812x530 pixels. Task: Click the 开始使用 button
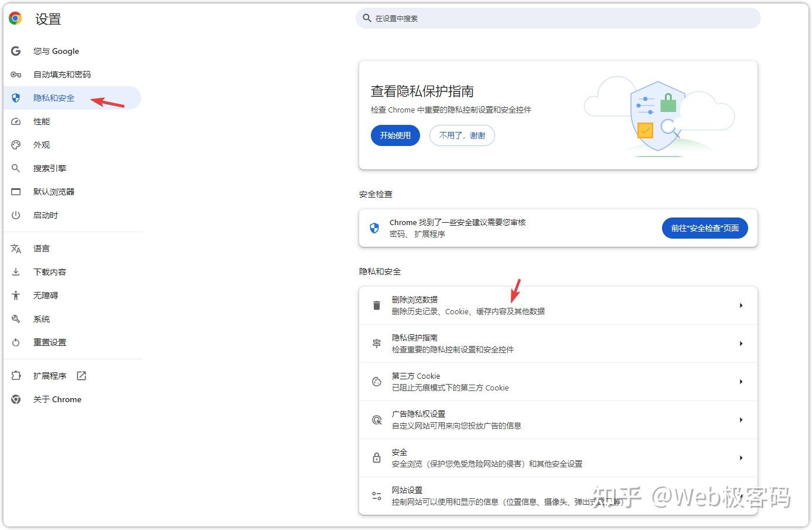pyautogui.click(x=395, y=135)
